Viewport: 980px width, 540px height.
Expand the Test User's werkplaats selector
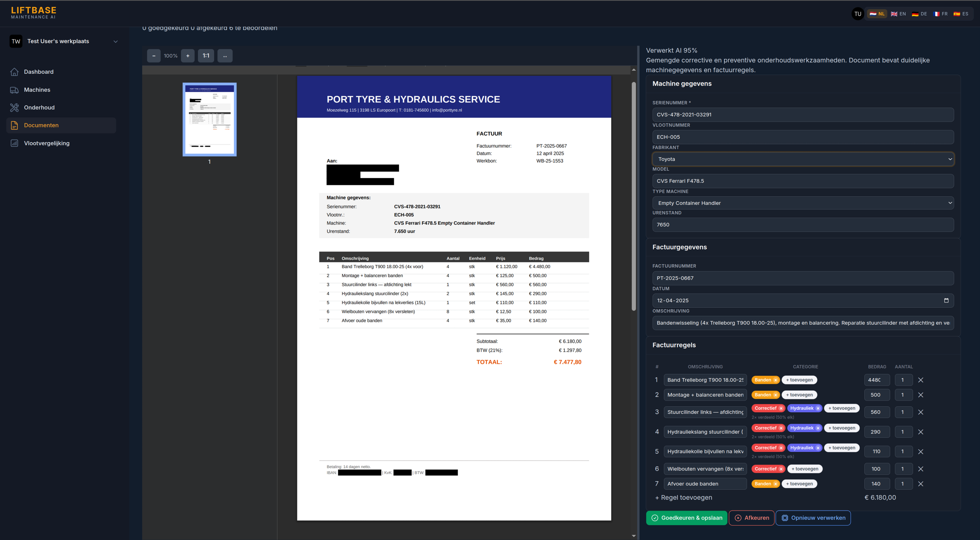pos(115,41)
